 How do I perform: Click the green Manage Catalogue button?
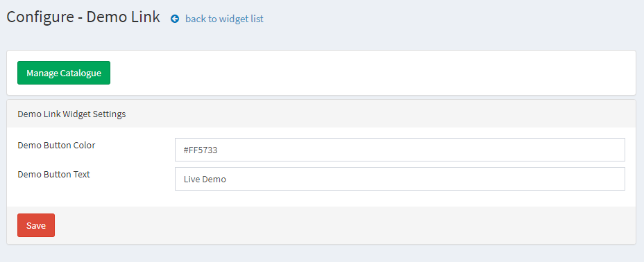pyautogui.click(x=64, y=73)
